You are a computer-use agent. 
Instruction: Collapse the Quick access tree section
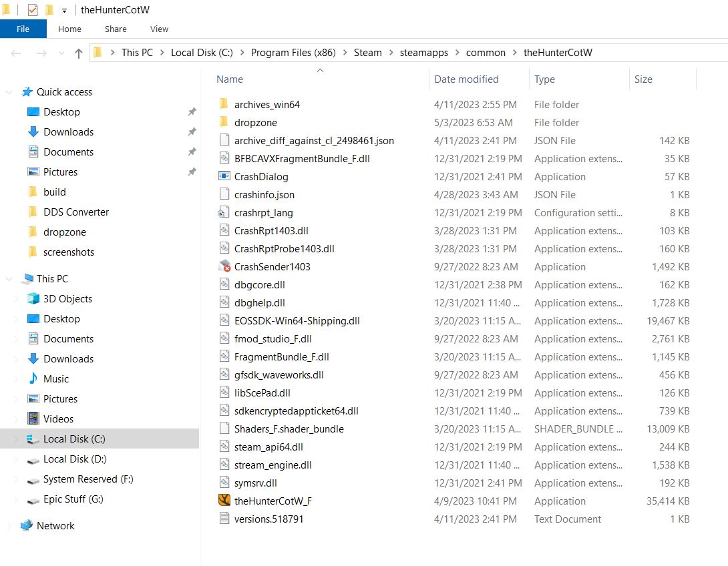click(9, 92)
